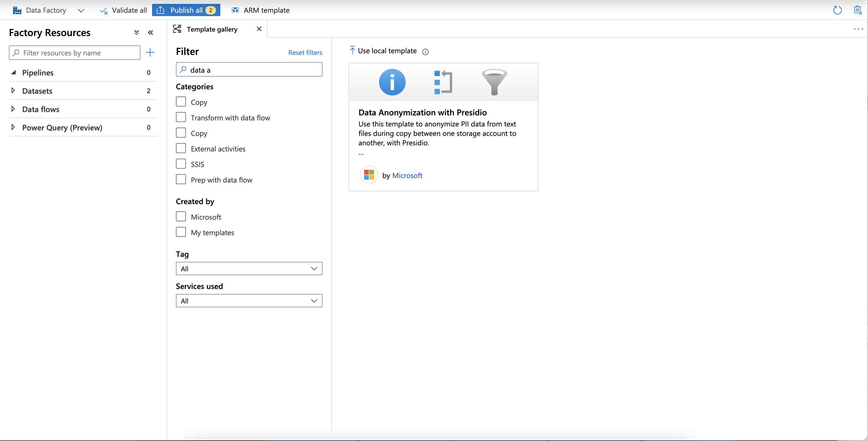Close the Template gallery tab
868x441 pixels.
pos(259,29)
